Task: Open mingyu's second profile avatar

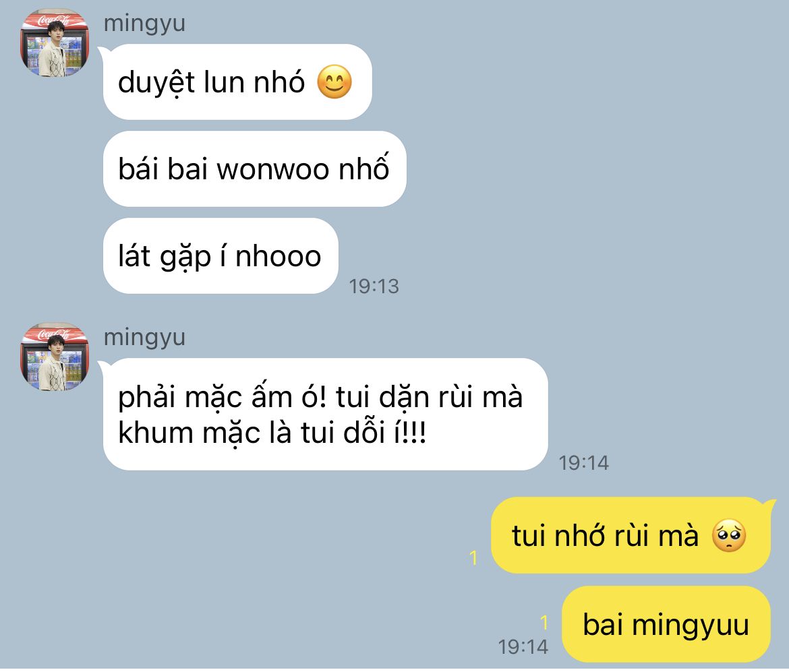Action: point(55,358)
